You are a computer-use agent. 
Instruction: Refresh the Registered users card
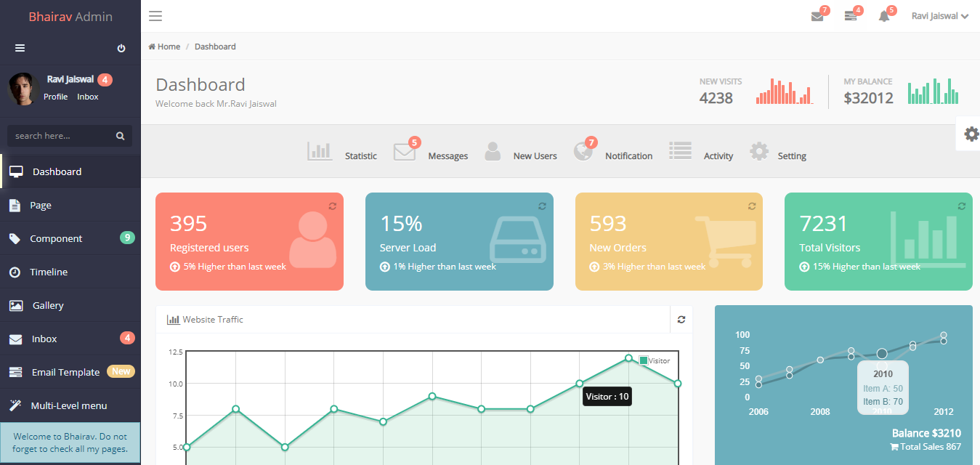point(333,206)
